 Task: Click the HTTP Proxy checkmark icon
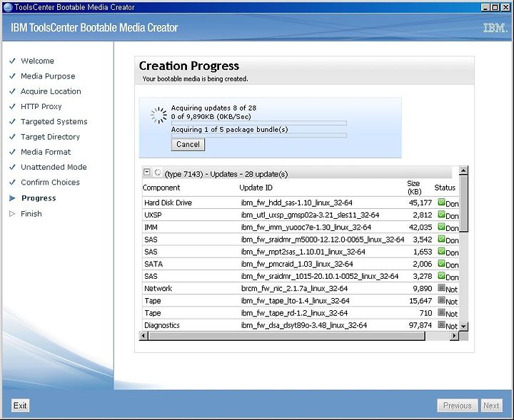tap(12, 106)
